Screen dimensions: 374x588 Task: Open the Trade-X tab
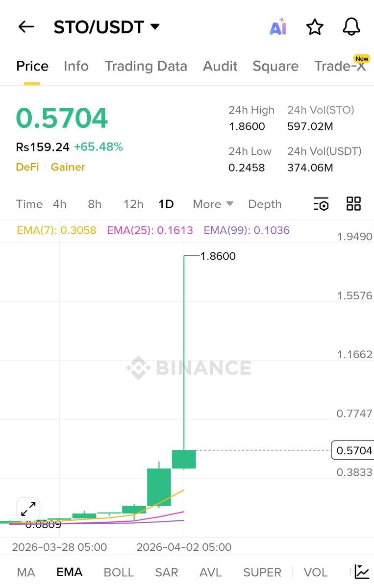pyautogui.click(x=340, y=66)
